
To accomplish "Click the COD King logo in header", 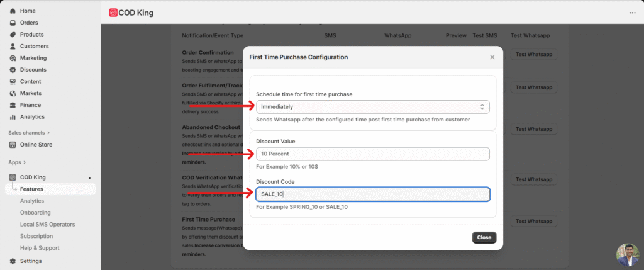I will tap(113, 13).
